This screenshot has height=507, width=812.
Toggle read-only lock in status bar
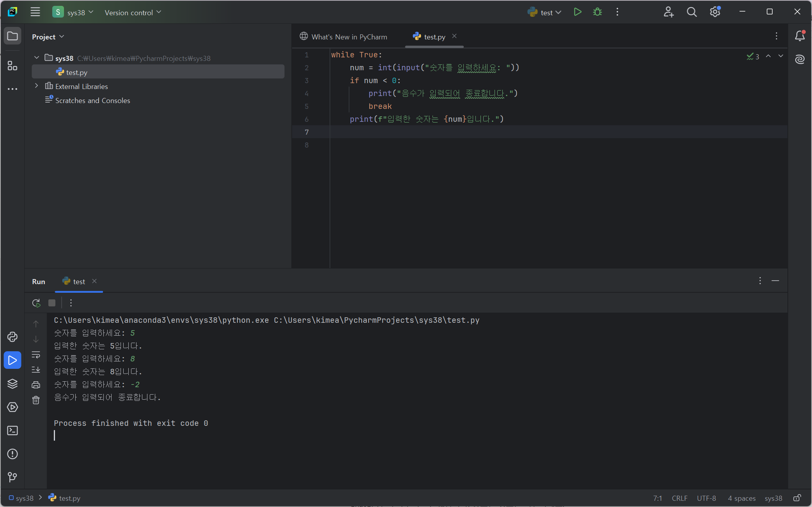coord(797,498)
